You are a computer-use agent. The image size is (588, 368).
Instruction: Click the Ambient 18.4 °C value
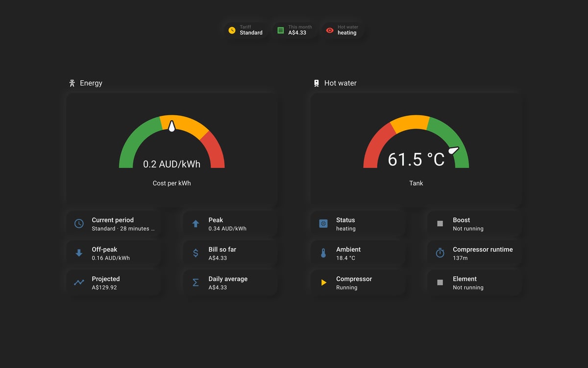click(x=345, y=258)
